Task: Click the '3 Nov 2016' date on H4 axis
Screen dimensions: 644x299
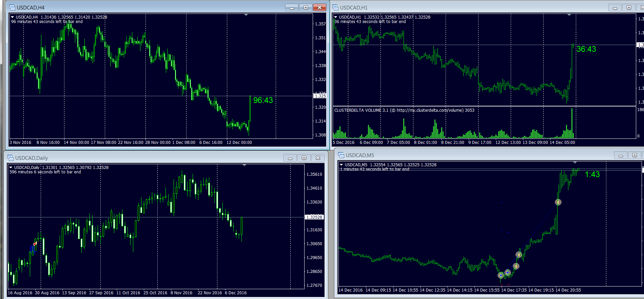Action: tap(20, 143)
